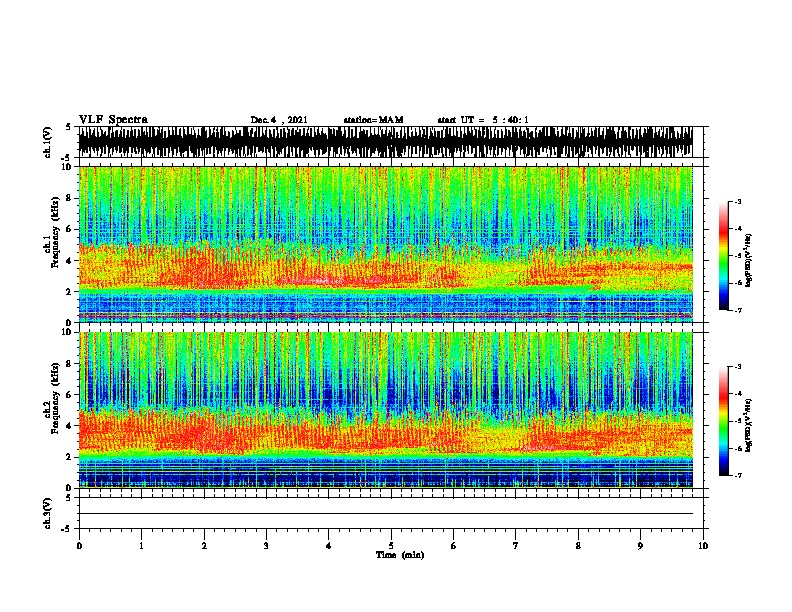Click the "ch.1(V)" waveform axis label

(47, 142)
